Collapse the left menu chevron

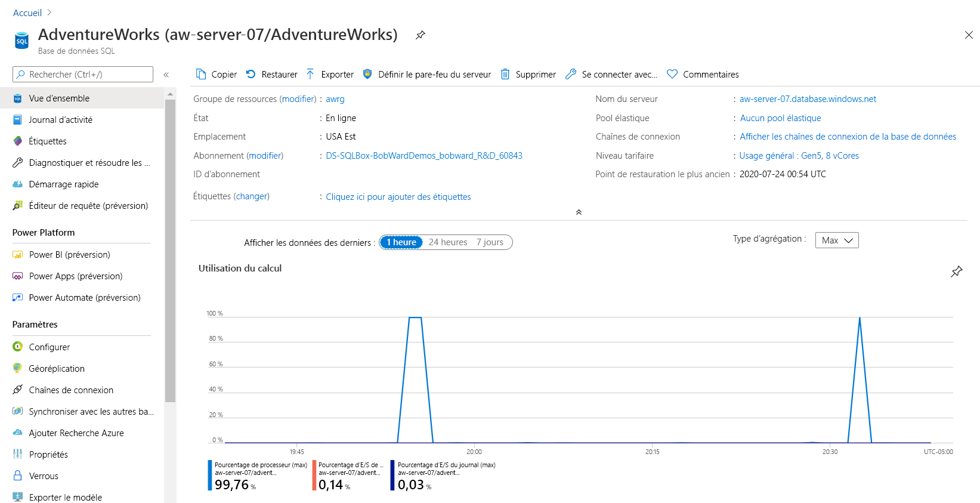pos(166,75)
